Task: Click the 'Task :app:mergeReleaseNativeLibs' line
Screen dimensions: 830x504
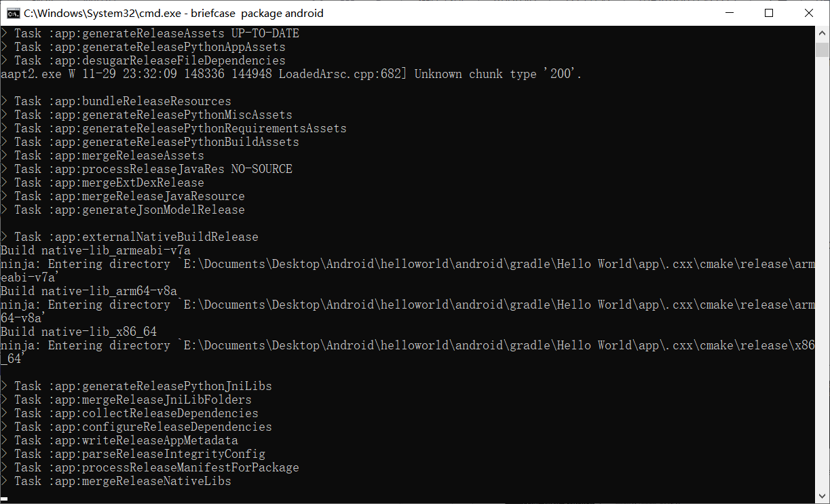Action: (x=122, y=481)
